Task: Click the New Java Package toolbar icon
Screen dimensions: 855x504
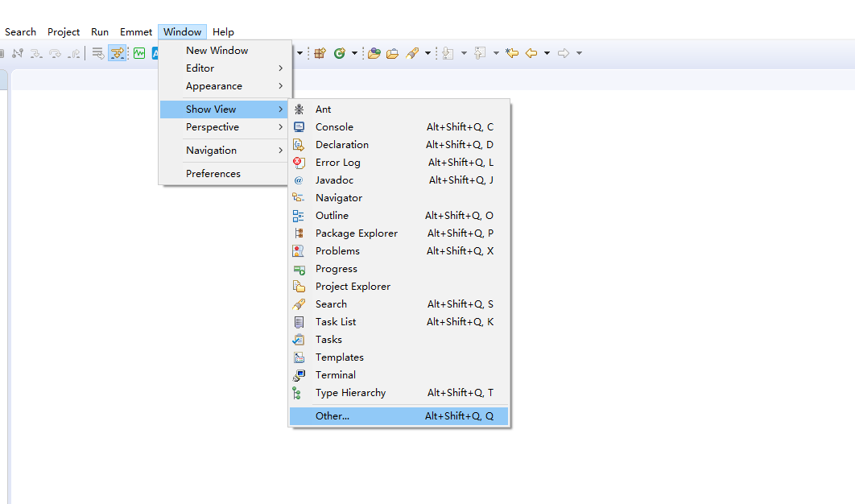Action: click(x=320, y=53)
